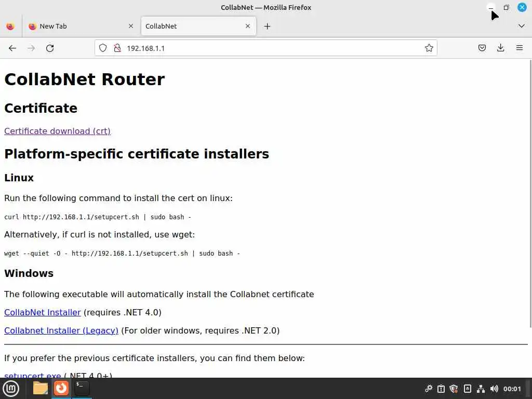Open the CollabNet Installer link

(x=43, y=312)
